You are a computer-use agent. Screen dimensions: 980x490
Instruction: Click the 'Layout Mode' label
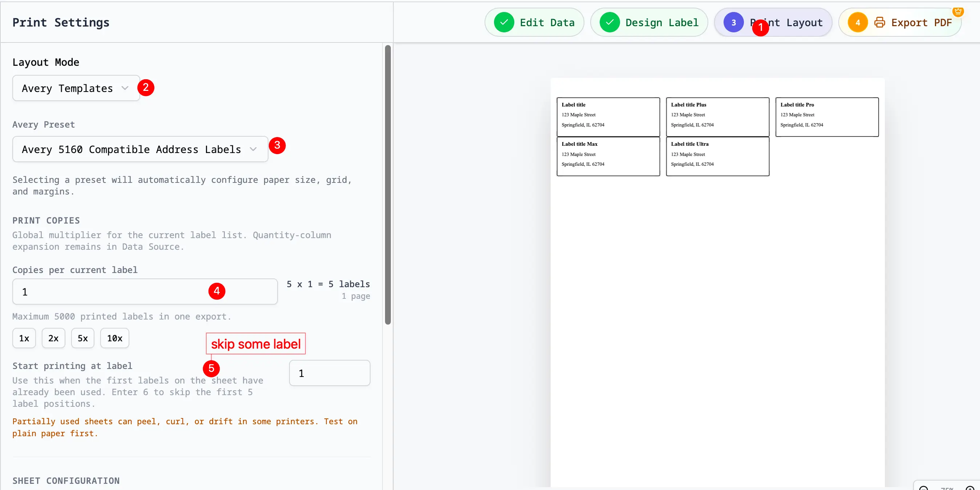click(46, 62)
